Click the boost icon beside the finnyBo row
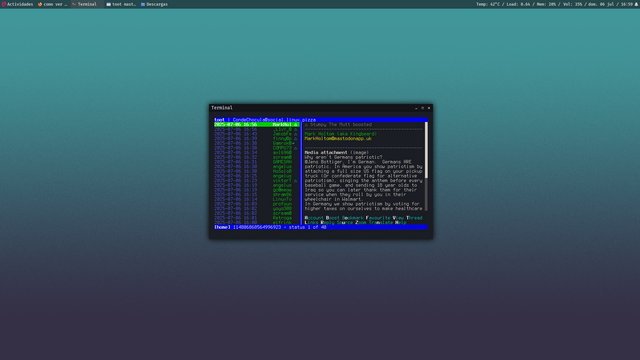The height and width of the screenshot is (360, 640). (296, 138)
